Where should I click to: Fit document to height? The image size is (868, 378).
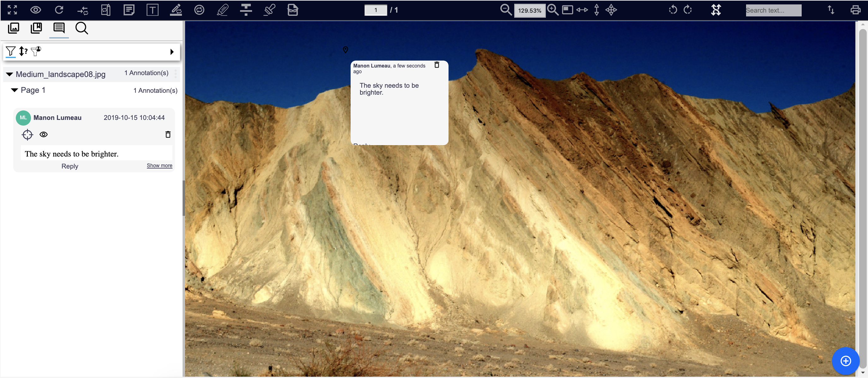596,10
